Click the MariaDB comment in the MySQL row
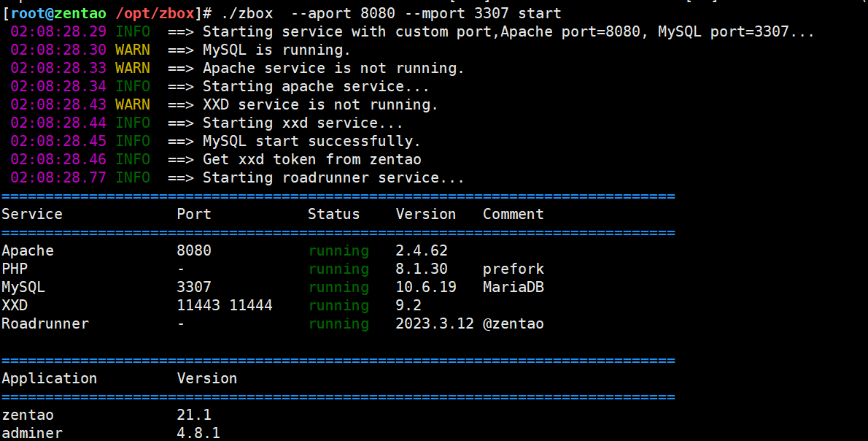The height and width of the screenshot is (441, 868). tap(513, 287)
